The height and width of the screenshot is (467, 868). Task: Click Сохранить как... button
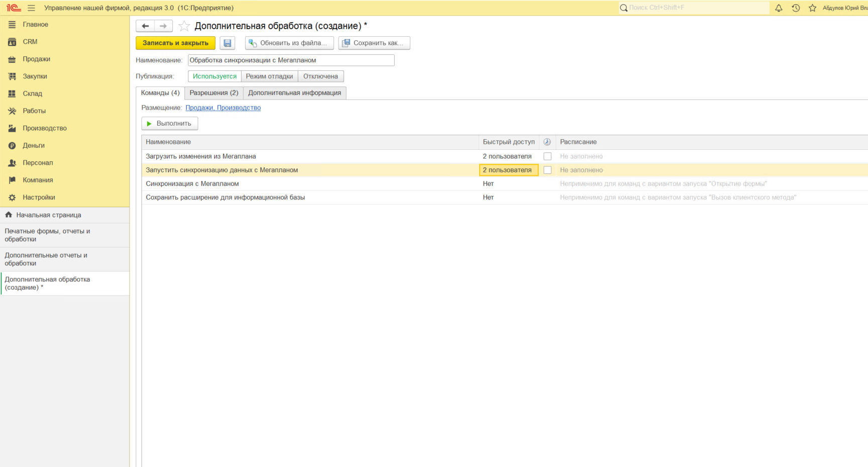tap(374, 43)
